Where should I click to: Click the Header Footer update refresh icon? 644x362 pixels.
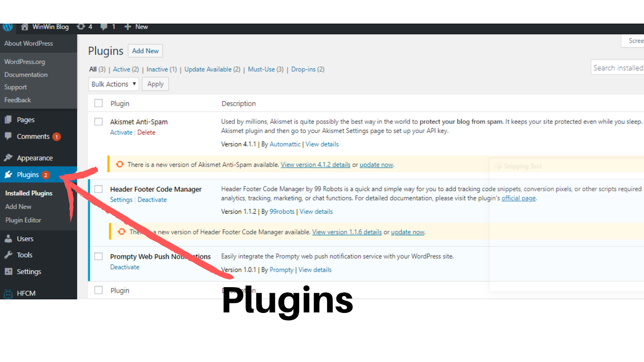122,232
